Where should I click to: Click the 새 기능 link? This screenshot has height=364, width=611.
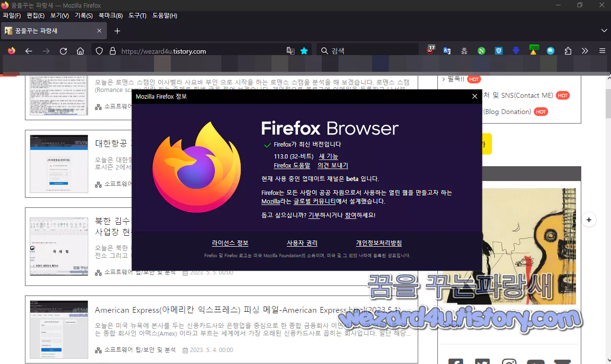pyautogui.click(x=329, y=156)
